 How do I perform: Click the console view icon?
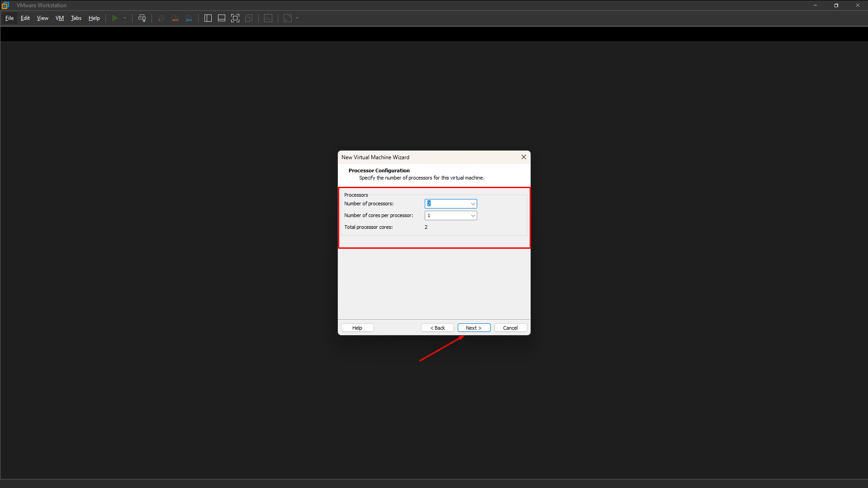point(268,18)
